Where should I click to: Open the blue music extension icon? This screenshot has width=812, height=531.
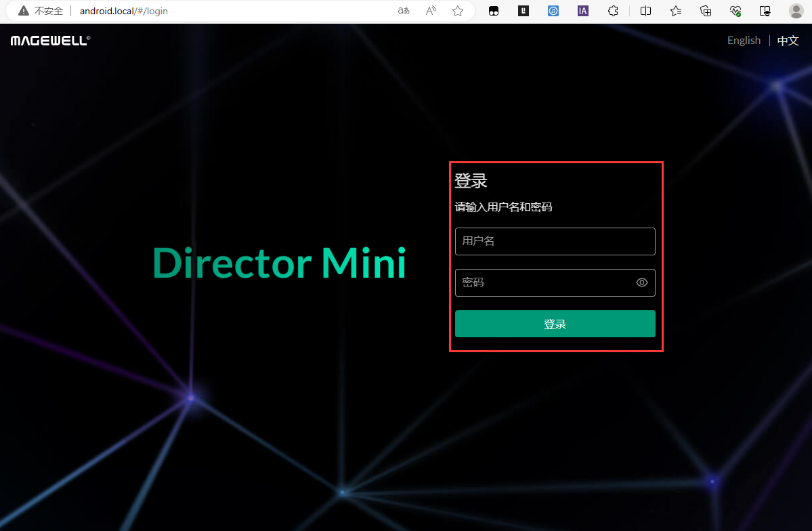click(x=553, y=11)
